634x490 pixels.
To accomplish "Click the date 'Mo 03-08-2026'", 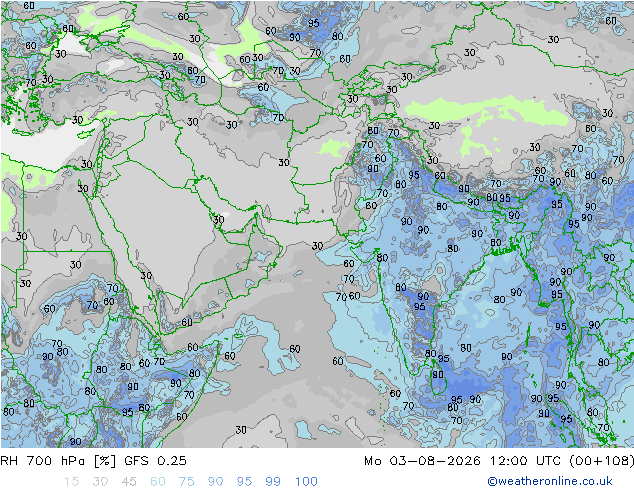I will [x=422, y=461].
